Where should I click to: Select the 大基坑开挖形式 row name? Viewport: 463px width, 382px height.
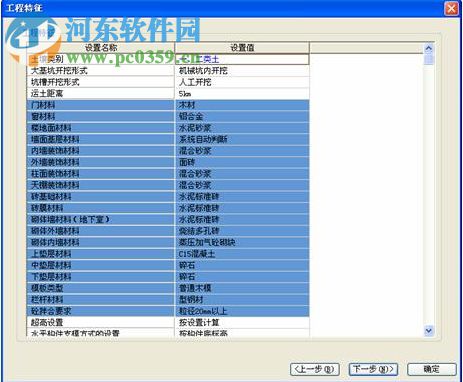(101, 71)
